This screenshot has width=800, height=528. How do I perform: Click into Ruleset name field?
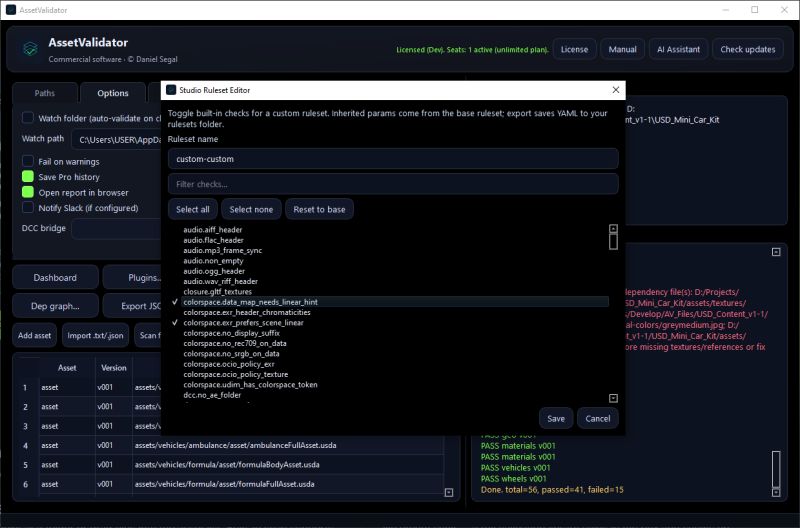pyautogui.click(x=393, y=159)
